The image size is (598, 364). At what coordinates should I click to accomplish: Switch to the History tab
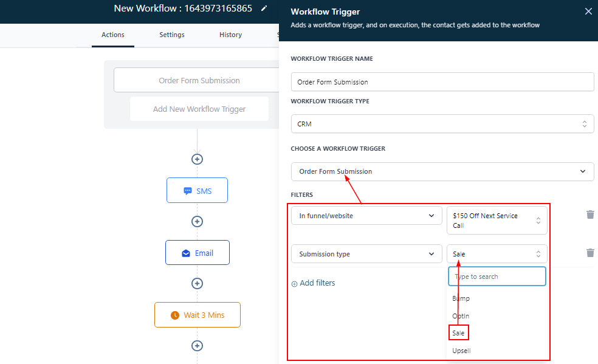[231, 35]
